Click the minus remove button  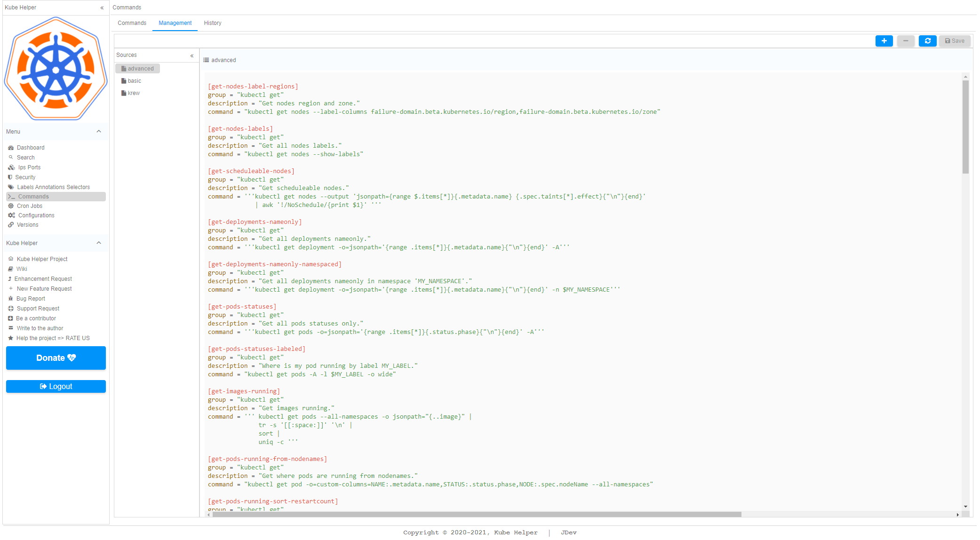(x=905, y=41)
